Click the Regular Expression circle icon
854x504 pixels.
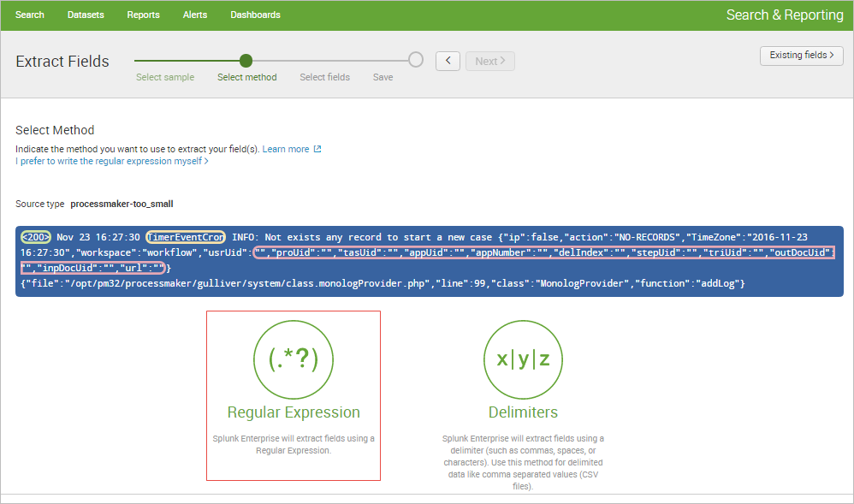click(294, 359)
